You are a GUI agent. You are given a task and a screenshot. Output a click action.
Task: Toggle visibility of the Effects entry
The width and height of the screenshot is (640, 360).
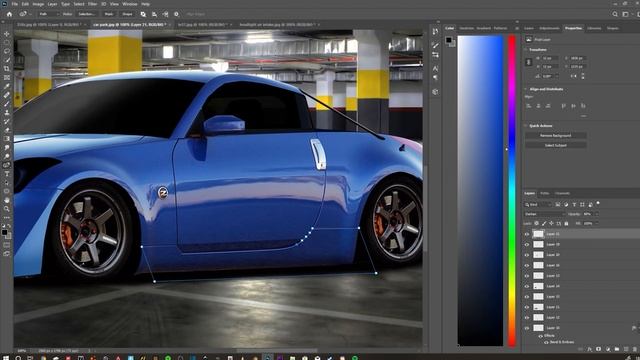click(x=540, y=336)
